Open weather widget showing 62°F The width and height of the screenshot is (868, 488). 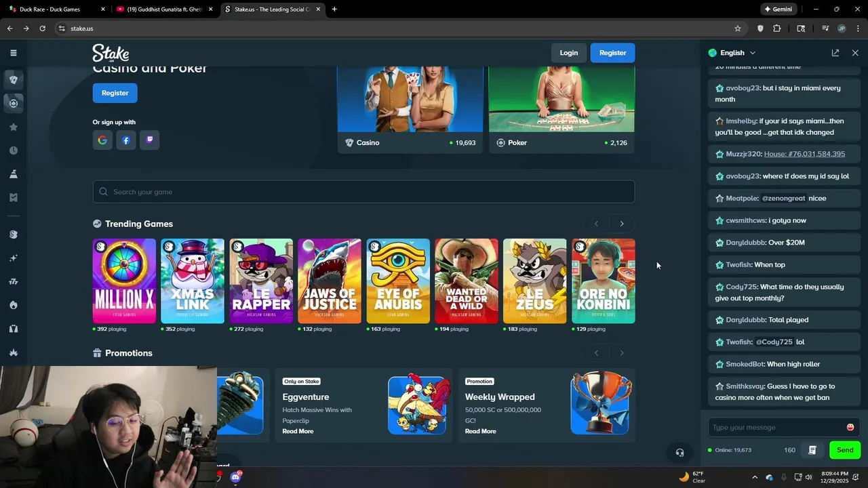click(x=692, y=477)
